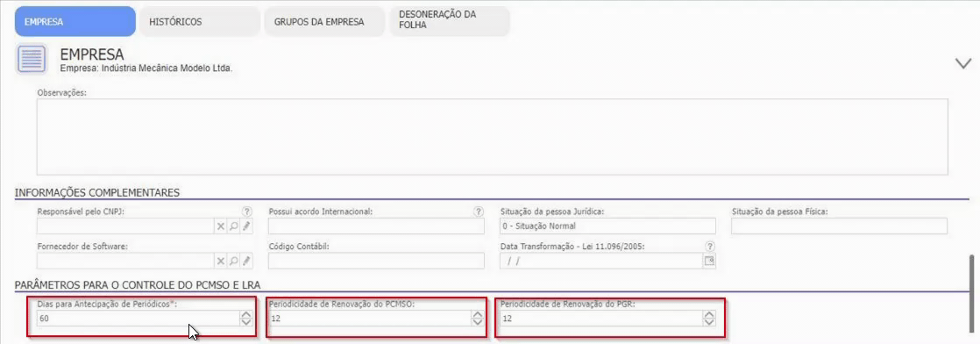Collapse the EMPRESA section chevron
The width and height of the screenshot is (980, 344).
pyautogui.click(x=963, y=62)
